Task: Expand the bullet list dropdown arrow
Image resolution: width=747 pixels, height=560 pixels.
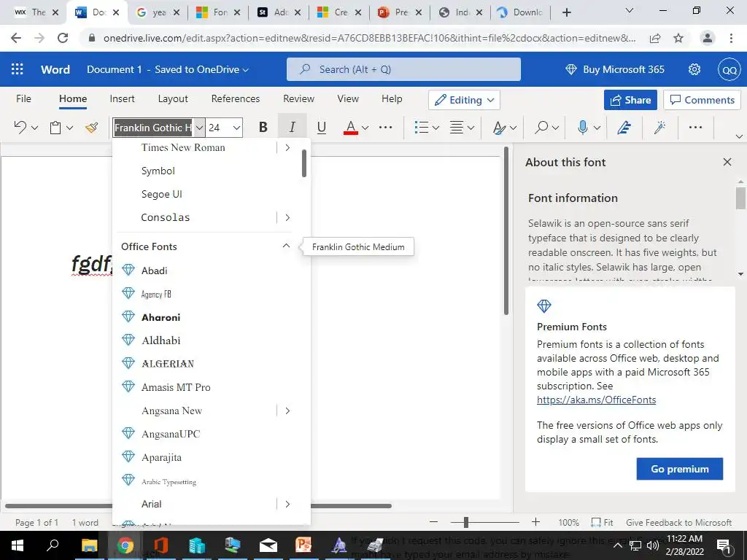Action: [436, 128]
